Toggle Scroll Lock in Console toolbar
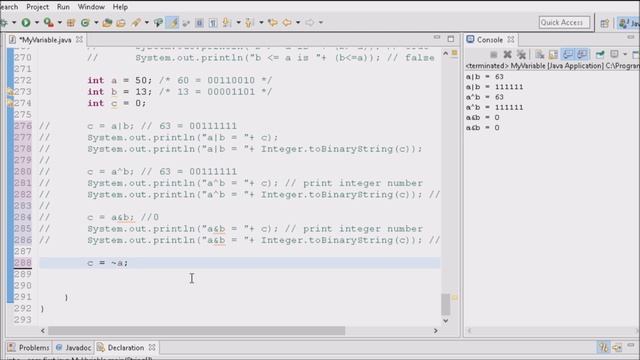The image size is (640, 360). [x=553, y=54]
